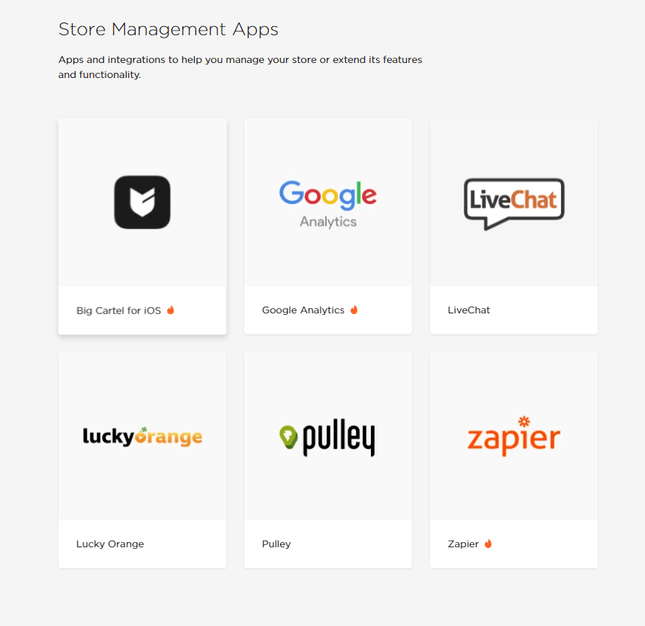The image size is (645, 626).
Task: Open the LiveChat text label
Action: [x=469, y=310]
